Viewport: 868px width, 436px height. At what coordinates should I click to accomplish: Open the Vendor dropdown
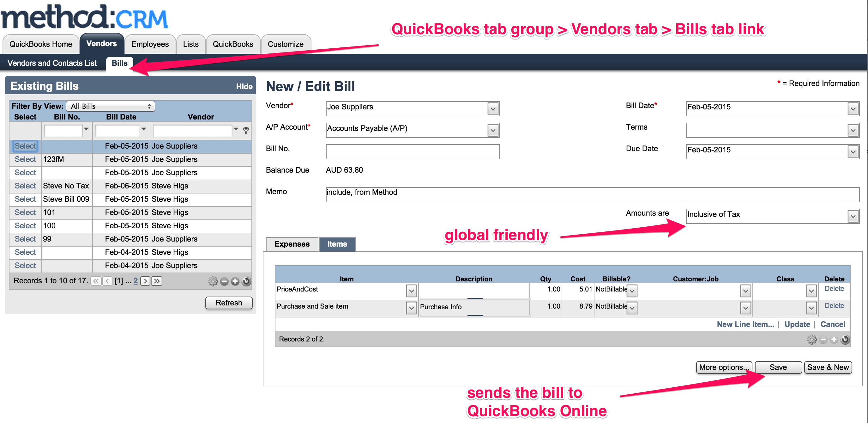[493, 109]
